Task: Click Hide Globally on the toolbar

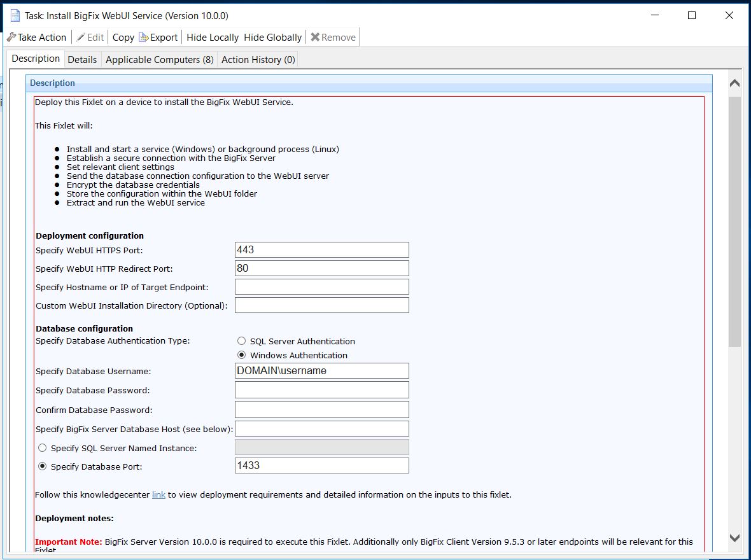Action: coord(272,37)
